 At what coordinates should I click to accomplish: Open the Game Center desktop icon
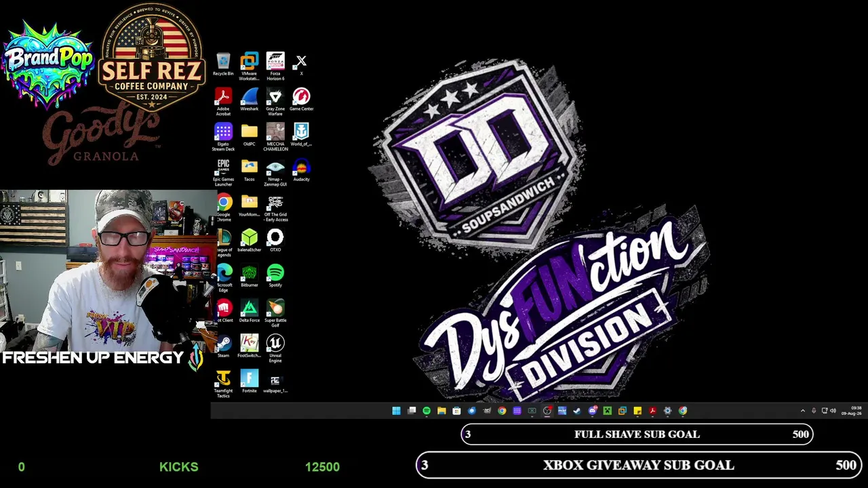(x=301, y=100)
